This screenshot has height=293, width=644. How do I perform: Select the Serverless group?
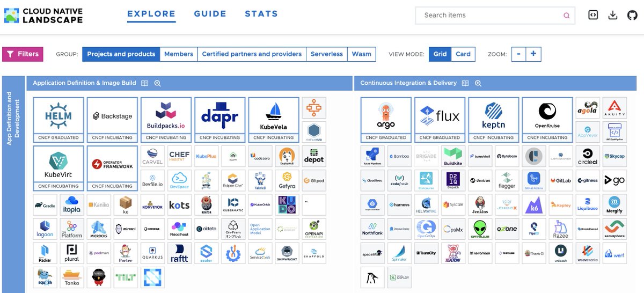point(327,54)
